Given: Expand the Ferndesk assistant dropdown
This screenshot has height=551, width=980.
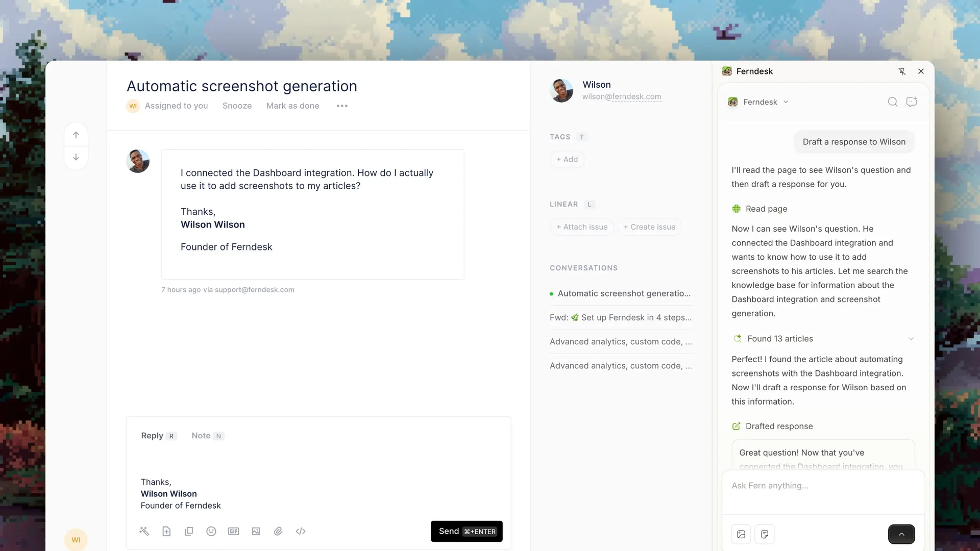Looking at the screenshot, I should [786, 102].
